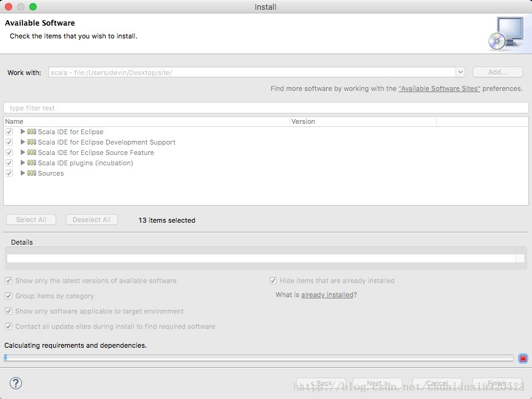Click the type filter text field

click(x=266, y=108)
